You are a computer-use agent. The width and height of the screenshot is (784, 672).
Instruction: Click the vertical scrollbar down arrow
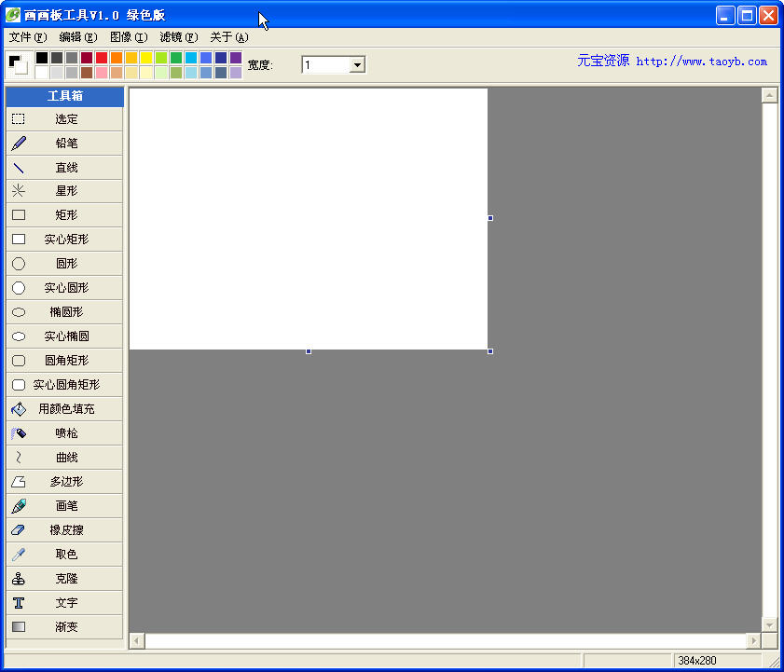771,624
